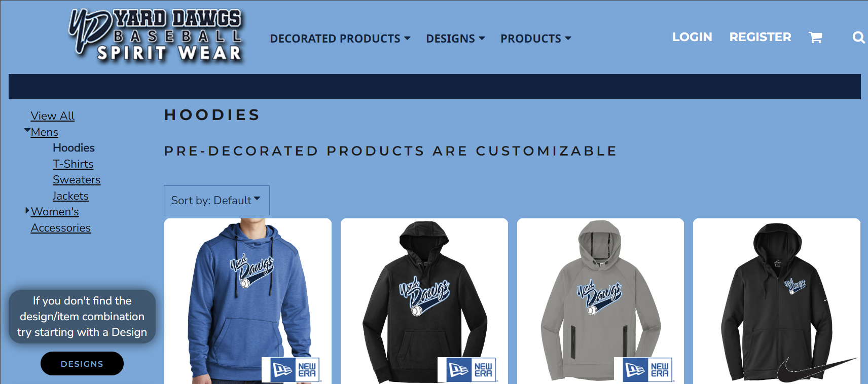Click New Era badge on black hoodie
This screenshot has height=384, width=868.
[467, 369]
